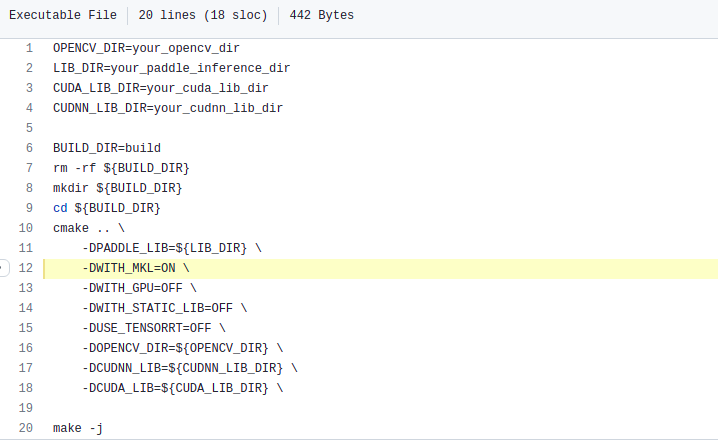Click the make -j command text
718x443 pixels.
point(78,428)
